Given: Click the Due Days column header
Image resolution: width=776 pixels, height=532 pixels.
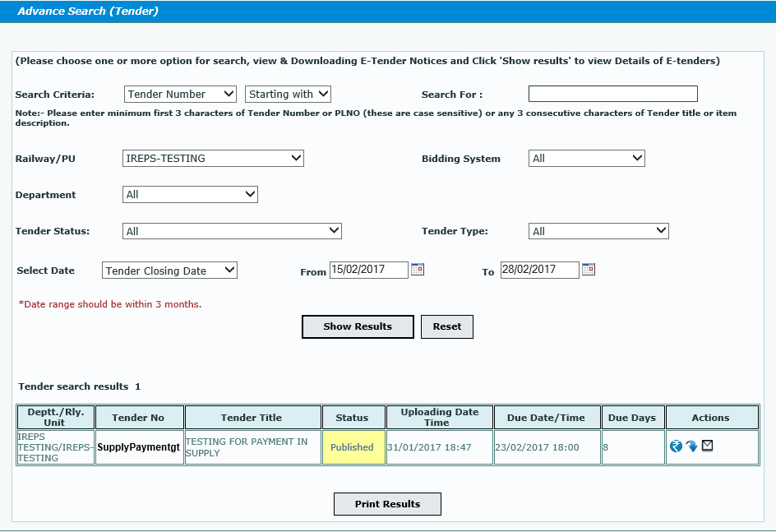Looking at the screenshot, I should 633,418.
